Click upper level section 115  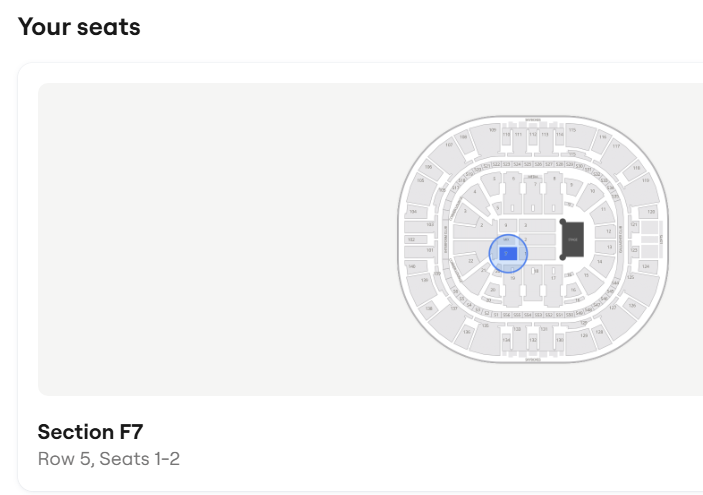572,130
